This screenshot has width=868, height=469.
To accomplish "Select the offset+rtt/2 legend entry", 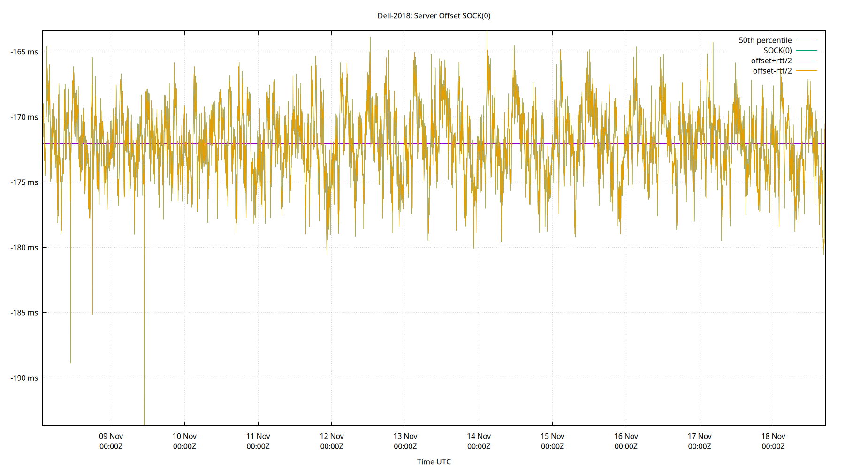I will pos(772,61).
